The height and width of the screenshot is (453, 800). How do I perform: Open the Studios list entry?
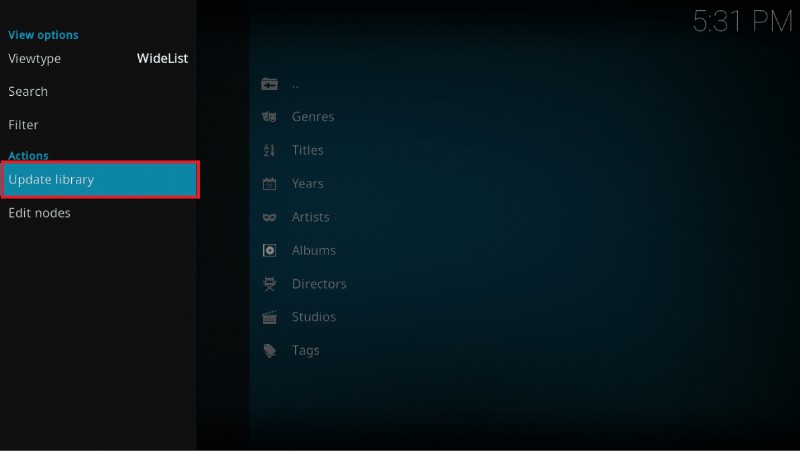pos(314,317)
